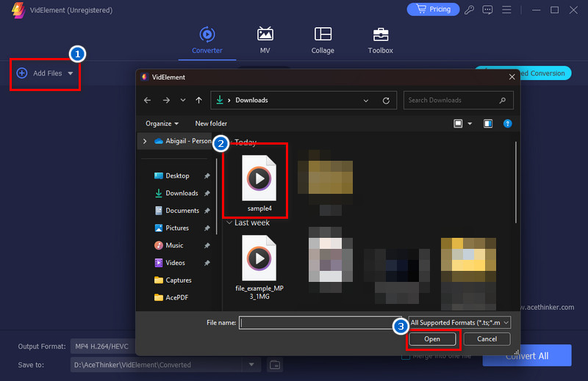The height and width of the screenshot is (381, 588).
Task: Click the search magnifier icon
Action: coord(503,101)
